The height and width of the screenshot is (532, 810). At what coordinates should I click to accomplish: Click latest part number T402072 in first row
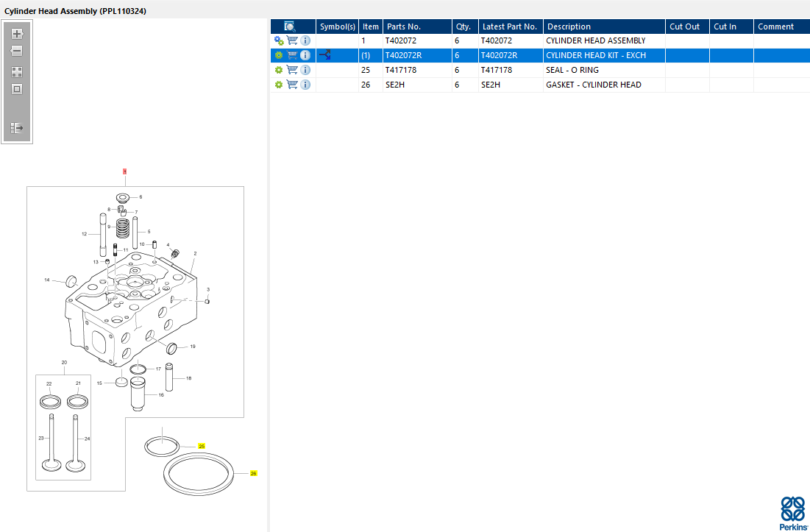(x=497, y=40)
